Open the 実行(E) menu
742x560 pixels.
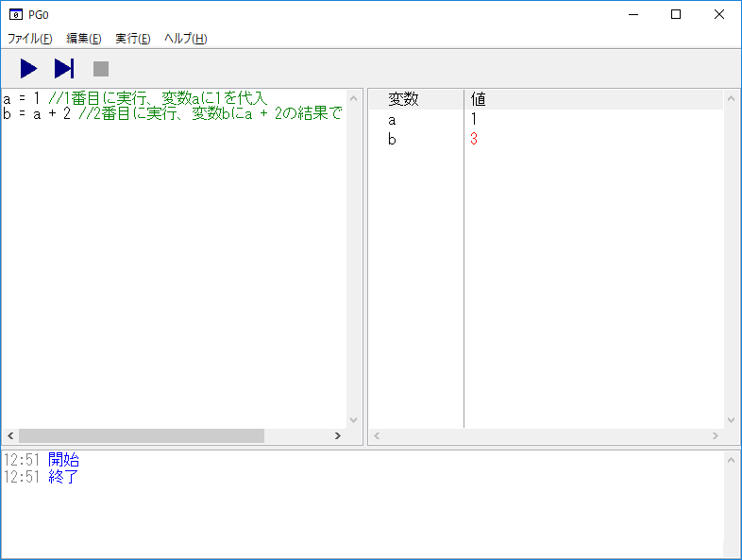[x=133, y=39]
